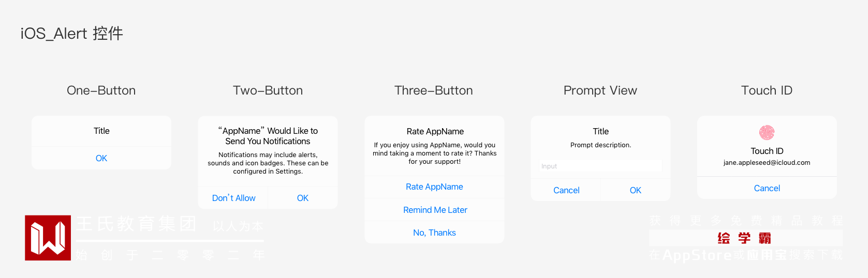Click the Input text field in prompt
The width and height of the screenshot is (868, 278).
click(600, 166)
